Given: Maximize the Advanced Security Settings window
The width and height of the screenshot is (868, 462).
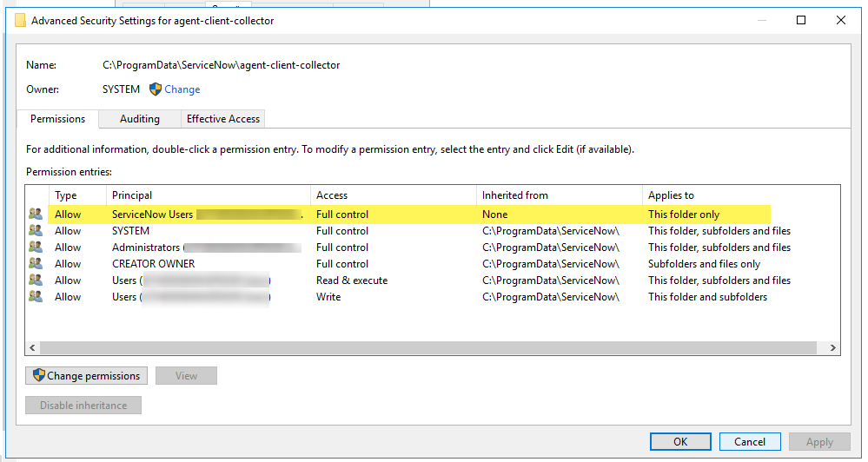Looking at the screenshot, I should coord(801,21).
